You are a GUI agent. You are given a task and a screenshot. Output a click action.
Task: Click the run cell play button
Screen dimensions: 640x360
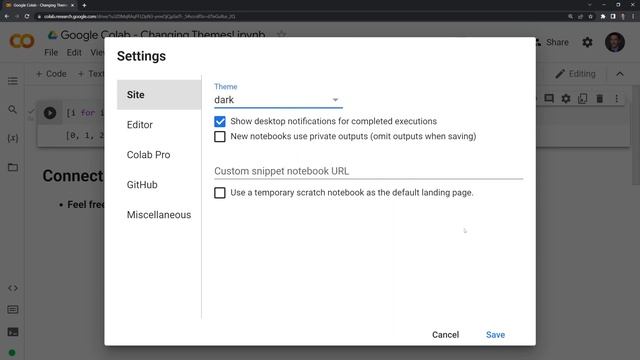click(x=50, y=113)
